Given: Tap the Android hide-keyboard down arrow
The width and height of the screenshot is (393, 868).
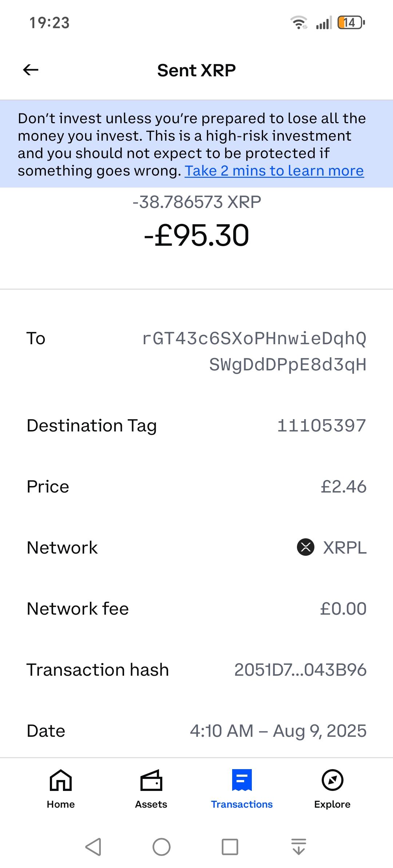Looking at the screenshot, I should 299,847.
